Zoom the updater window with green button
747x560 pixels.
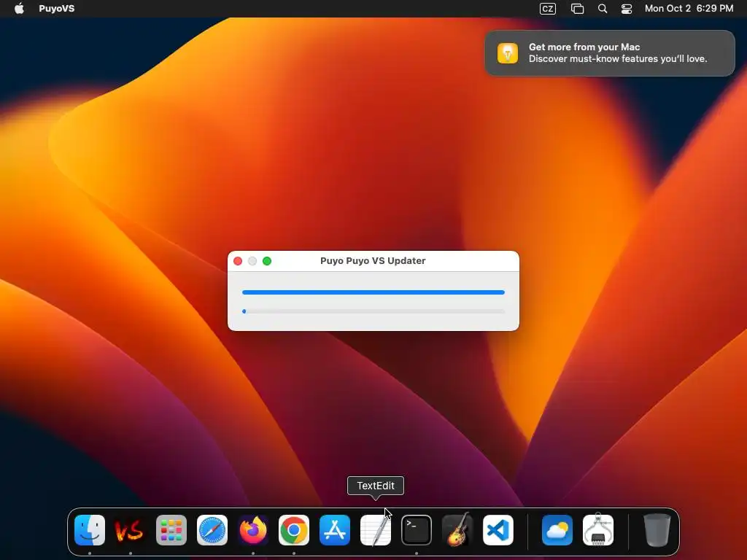point(267,261)
